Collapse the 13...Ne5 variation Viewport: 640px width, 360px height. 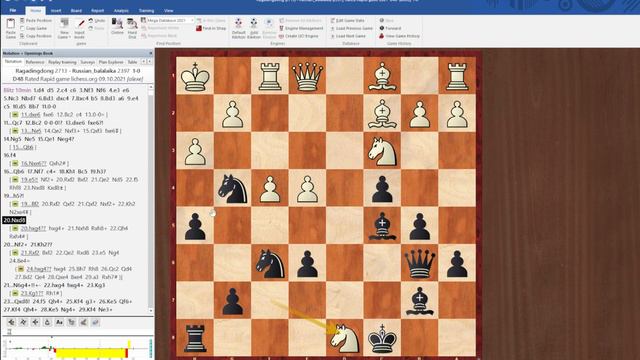[x=15, y=131]
